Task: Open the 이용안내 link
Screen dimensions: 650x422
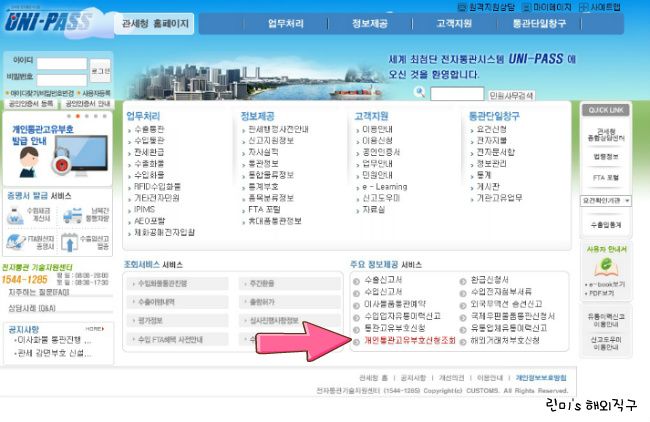Action: (377, 129)
